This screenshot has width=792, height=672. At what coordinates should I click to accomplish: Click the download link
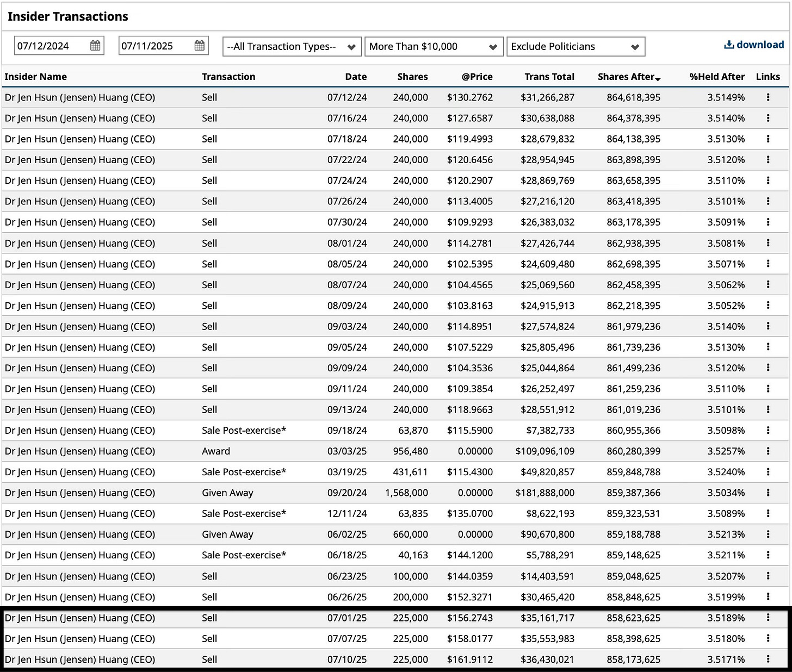[x=754, y=45]
